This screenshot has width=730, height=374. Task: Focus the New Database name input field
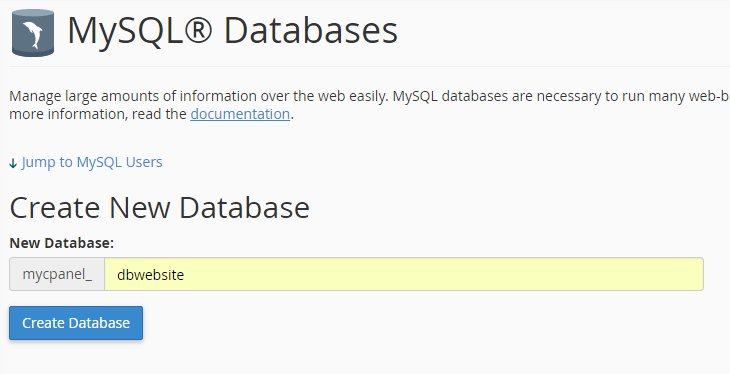[404, 274]
